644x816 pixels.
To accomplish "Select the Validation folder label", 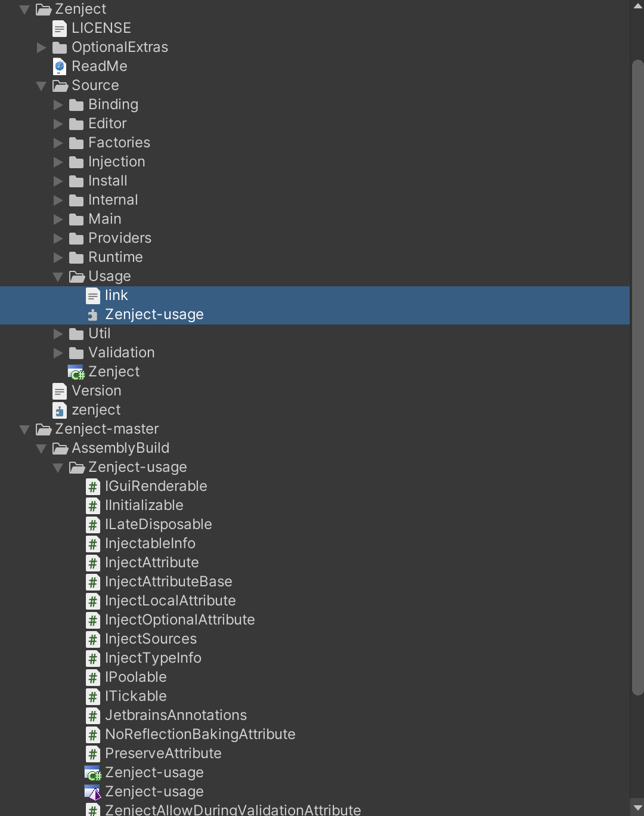I will click(122, 353).
